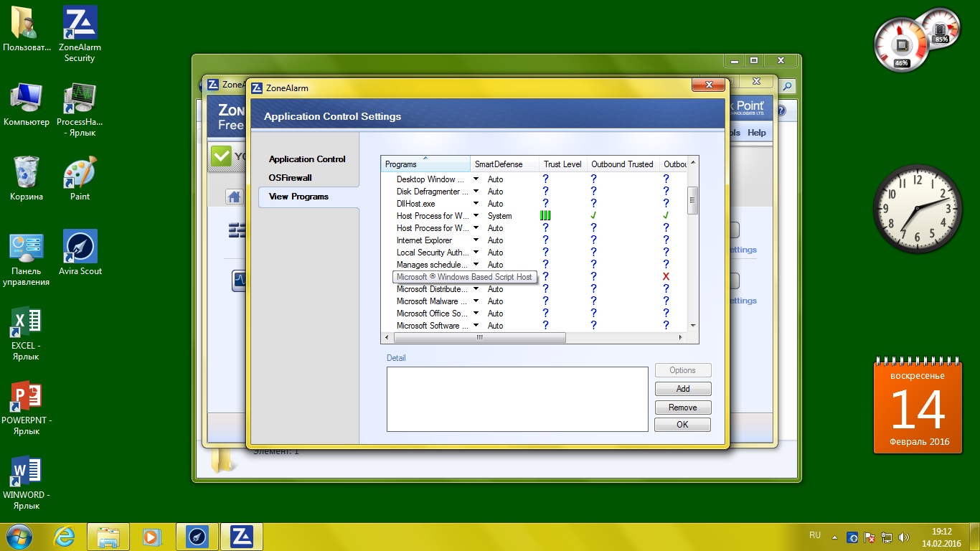Switch to Application Control tab
980x551 pixels.
coord(307,159)
